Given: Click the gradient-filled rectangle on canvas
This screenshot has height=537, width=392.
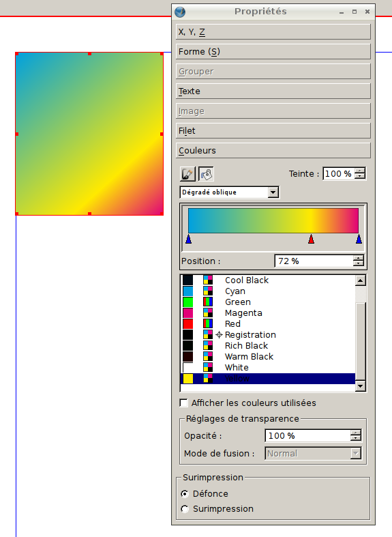Looking at the screenshot, I should [89, 134].
